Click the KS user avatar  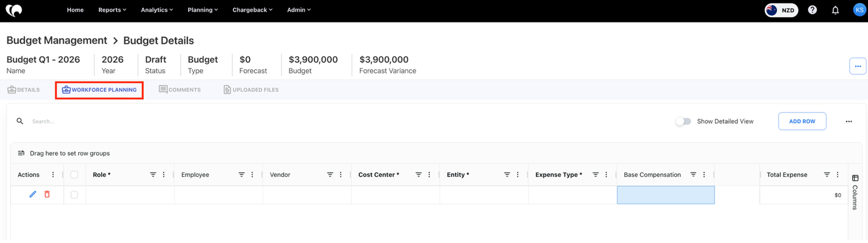pyautogui.click(x=859, y=10)
